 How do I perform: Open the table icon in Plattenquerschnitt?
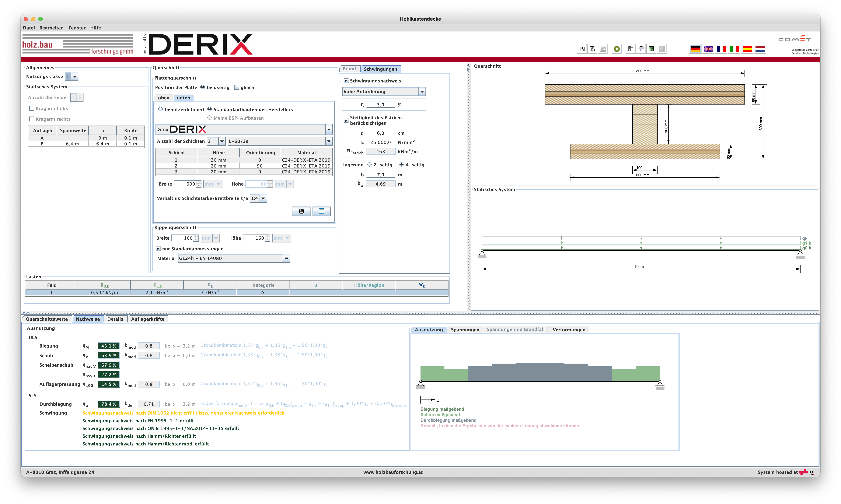(321, 211)
